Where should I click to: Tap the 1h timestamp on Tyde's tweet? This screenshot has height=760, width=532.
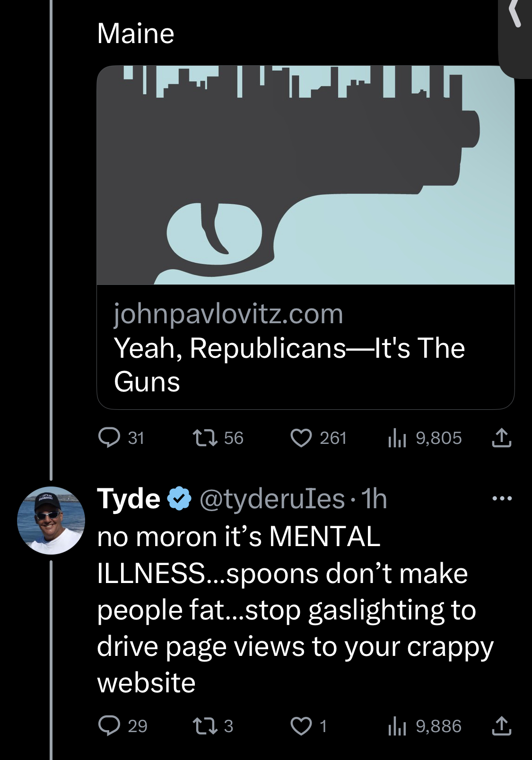point(374,499)
